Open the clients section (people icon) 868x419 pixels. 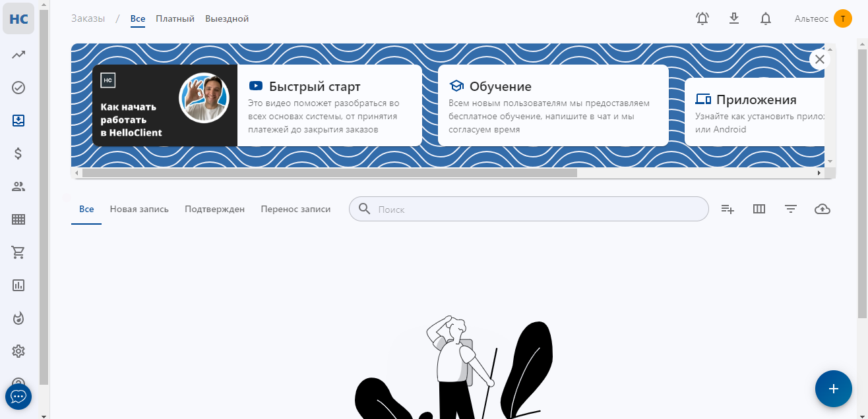point(18,186)
